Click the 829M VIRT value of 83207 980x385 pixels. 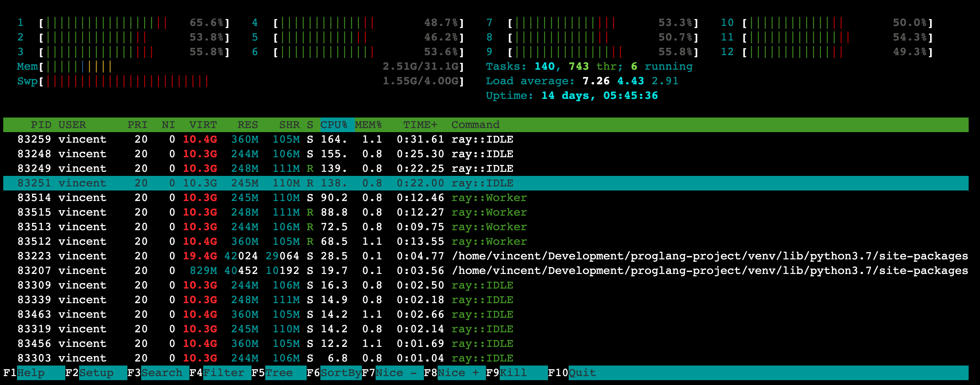point(203,271)
